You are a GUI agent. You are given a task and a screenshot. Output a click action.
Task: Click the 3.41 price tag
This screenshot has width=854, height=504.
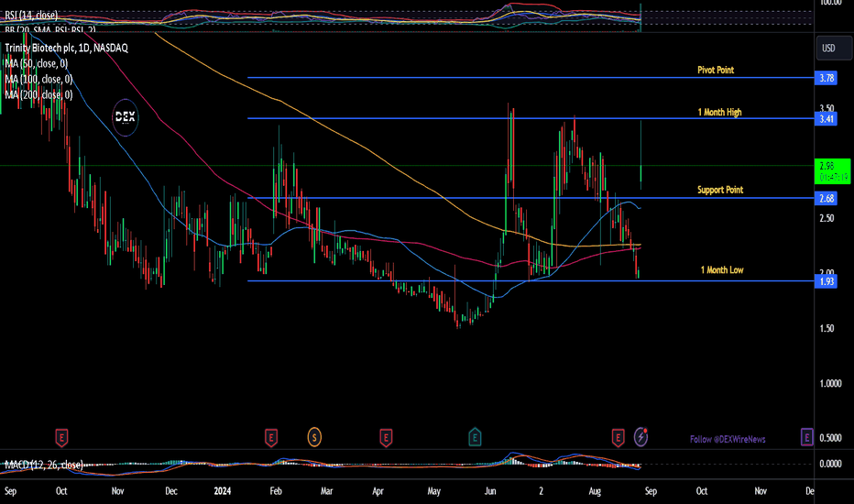point(827,119)
